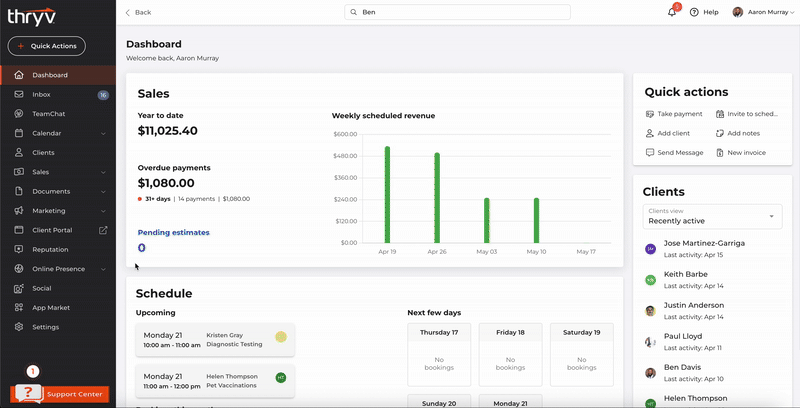The image size is (800, 408).
Task: Open the TeamChat menu item
Action: (58, 114)
